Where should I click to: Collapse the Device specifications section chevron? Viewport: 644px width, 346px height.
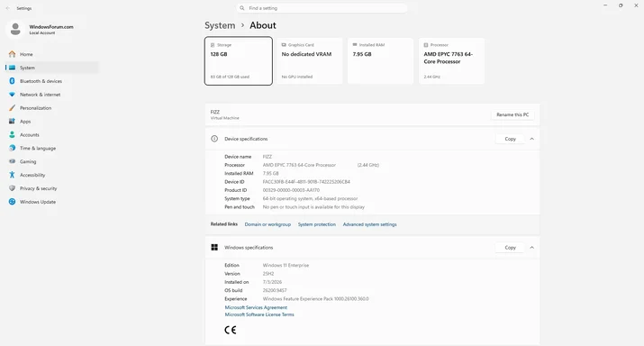532,139
